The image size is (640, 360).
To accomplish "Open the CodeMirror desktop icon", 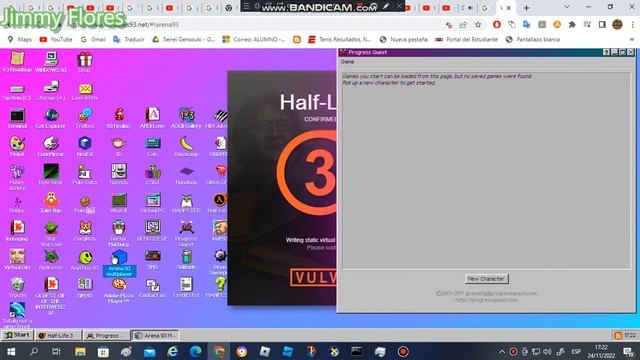I will coord(51,147).
